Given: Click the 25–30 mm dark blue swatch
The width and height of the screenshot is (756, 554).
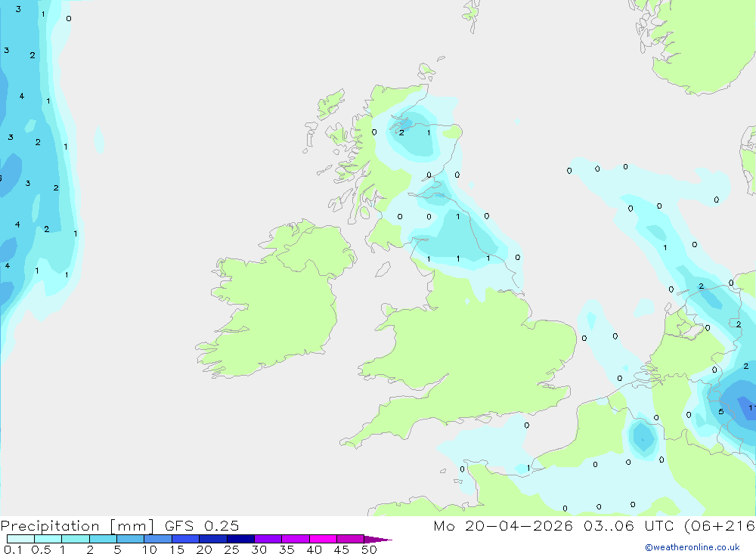Looking at the screenshot, I should pos(240,539).
